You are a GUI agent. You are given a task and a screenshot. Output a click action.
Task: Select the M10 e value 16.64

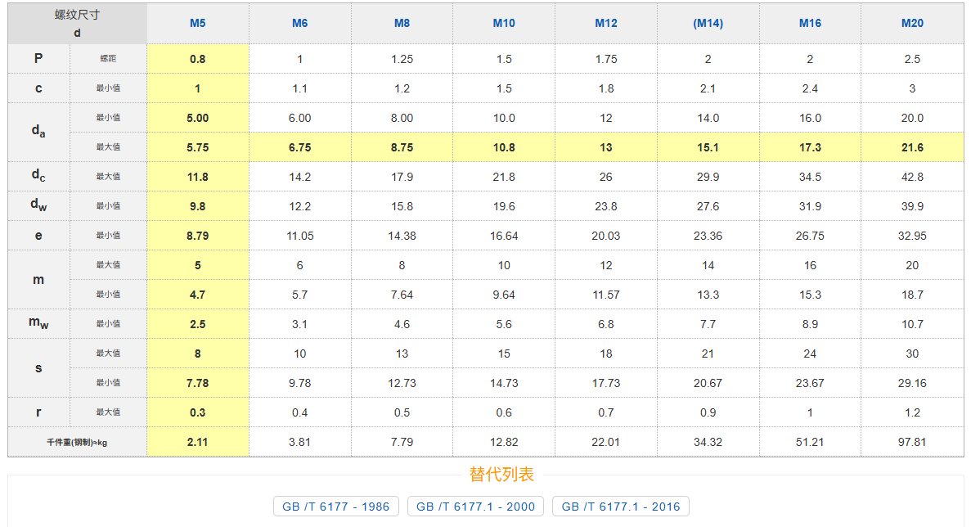[x=504, y=236]
